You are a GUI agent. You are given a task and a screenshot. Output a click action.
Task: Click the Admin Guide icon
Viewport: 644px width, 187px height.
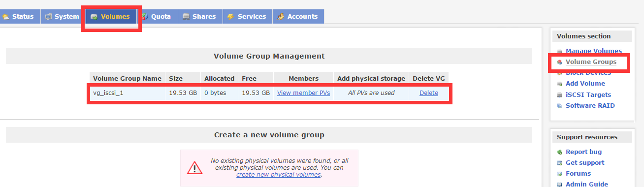559,185
